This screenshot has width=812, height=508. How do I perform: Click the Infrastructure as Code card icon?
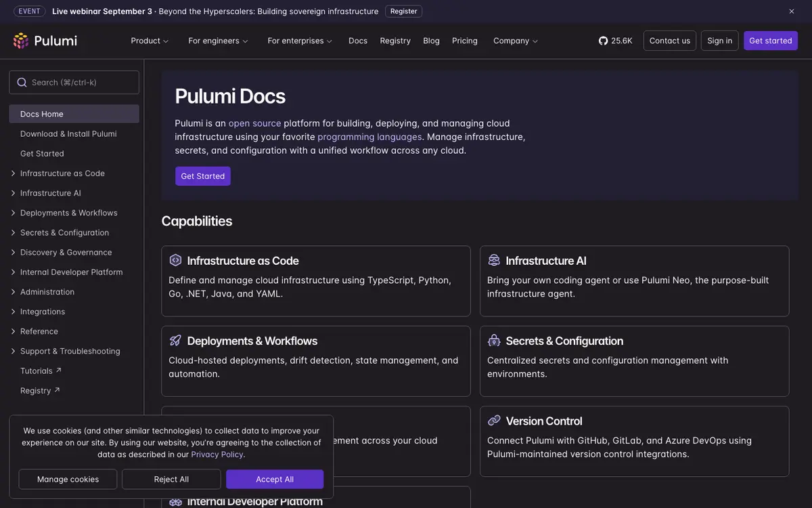pyautogui.click(x=175, y=260)
